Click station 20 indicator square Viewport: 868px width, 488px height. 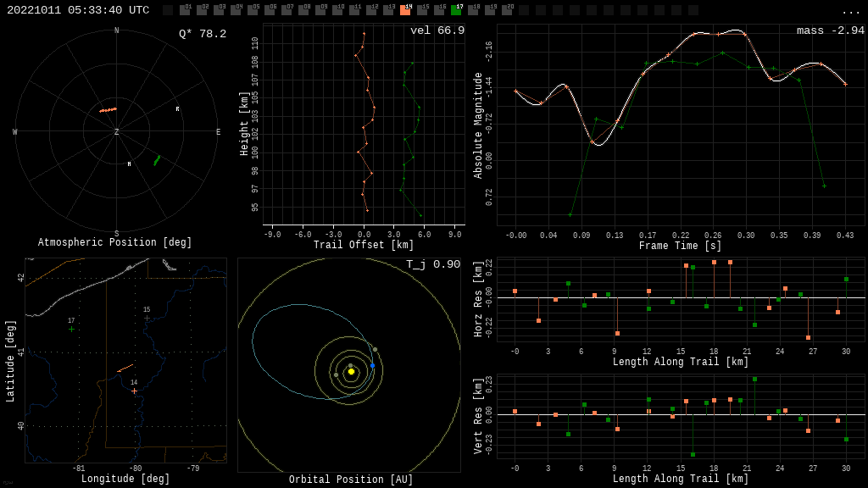[507, 10]
